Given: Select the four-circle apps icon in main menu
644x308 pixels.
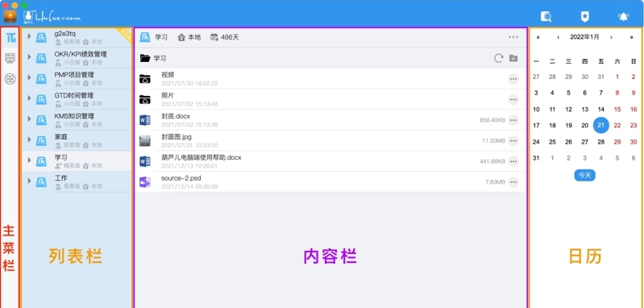Looking at the screenshot, I should (10, 78).
